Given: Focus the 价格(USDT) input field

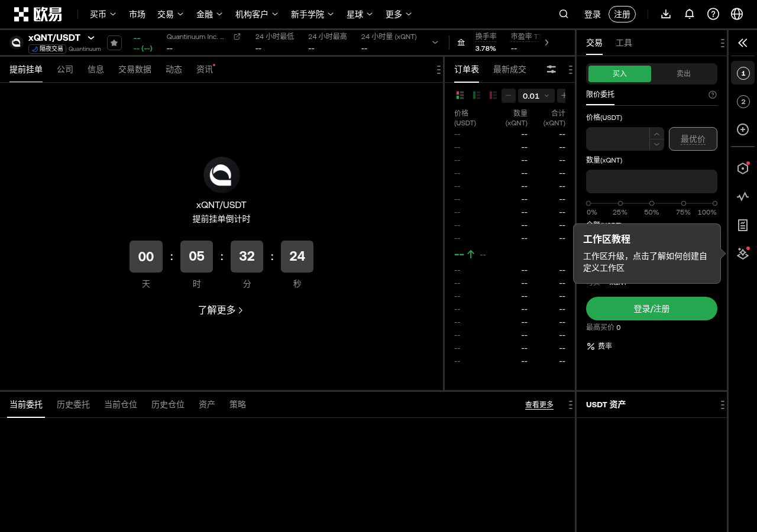Looking at the screenshot, I should (x=618, y=139).
